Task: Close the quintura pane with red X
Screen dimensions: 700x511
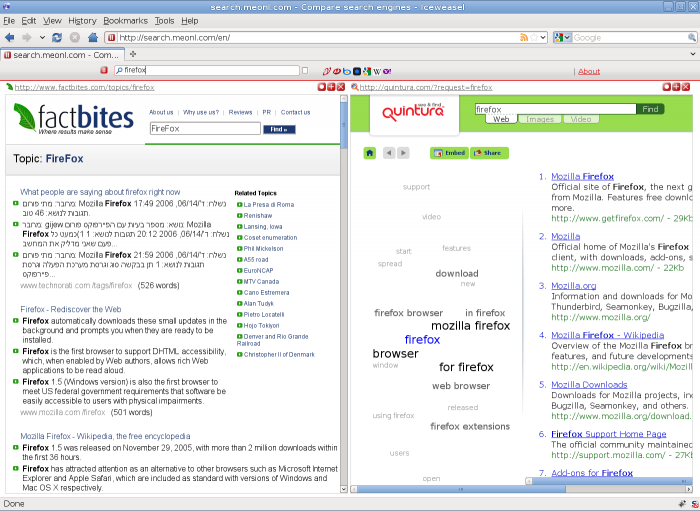Action: click(686, 87)
